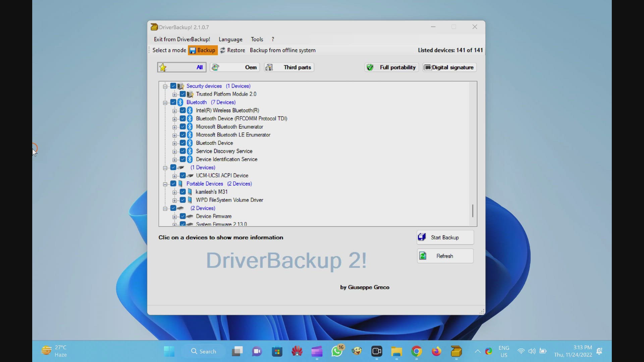Toggle the Full portability filter

click(391, 67)
